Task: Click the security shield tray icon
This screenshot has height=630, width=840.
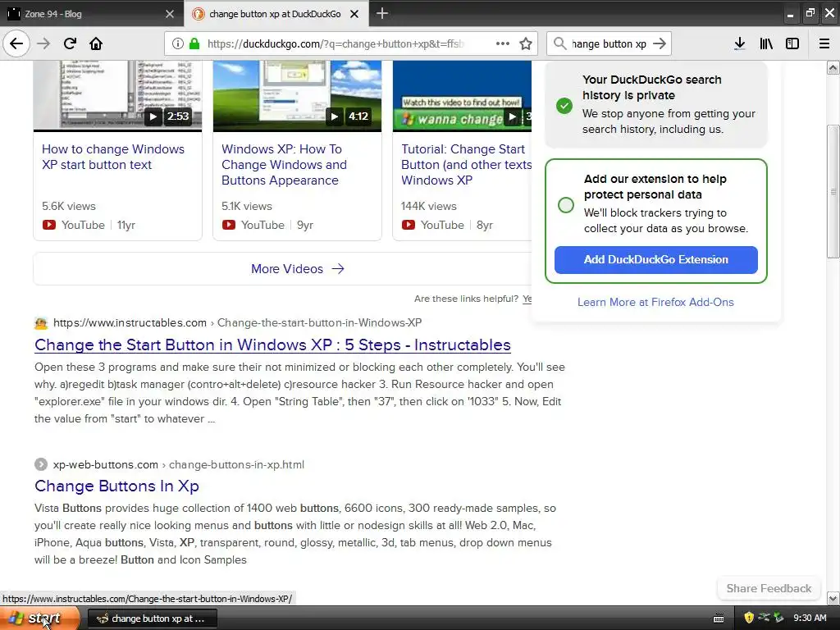Action: click(749, 619)
